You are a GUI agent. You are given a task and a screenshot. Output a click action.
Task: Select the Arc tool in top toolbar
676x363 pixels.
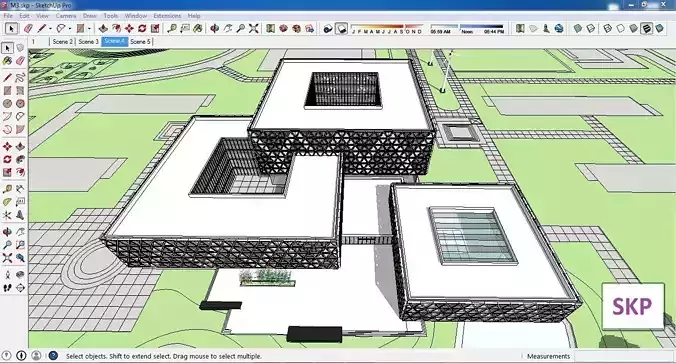pos(61,29)
